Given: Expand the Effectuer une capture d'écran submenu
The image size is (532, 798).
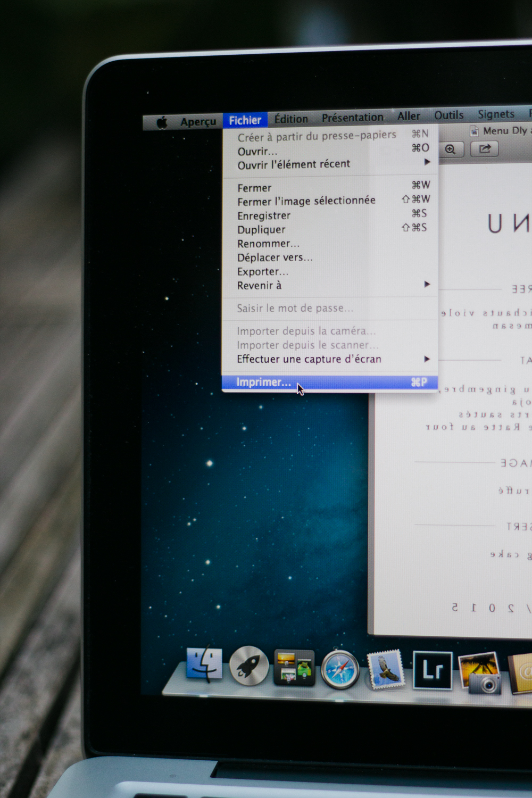Looking at the screenshot, I should click(x=330, y=359).
